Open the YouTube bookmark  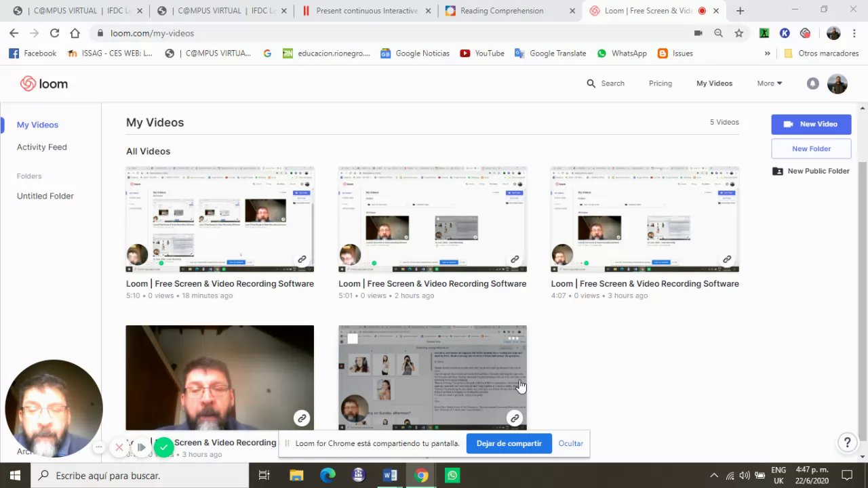point(482,54)
